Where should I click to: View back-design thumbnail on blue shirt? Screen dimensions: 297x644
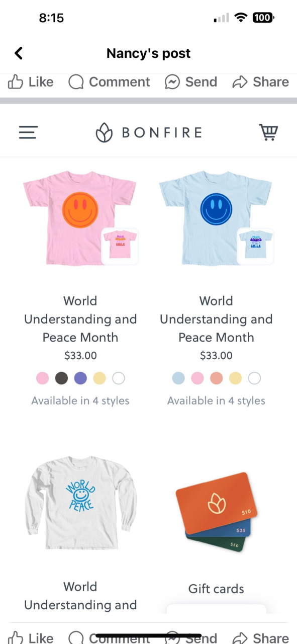[255, 246]
